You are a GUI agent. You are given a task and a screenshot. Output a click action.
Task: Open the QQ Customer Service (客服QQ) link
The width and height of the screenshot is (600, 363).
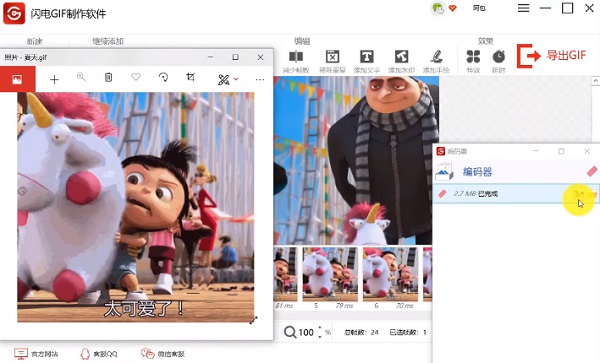tap(99, 354)
